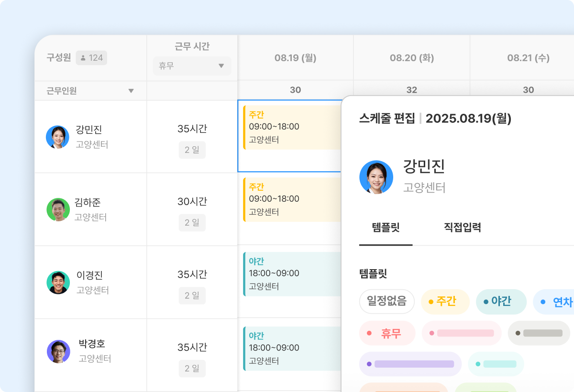Click 강민진's avatar in member list
Viewport: 574px width, 392px height.
click(58, 137)
